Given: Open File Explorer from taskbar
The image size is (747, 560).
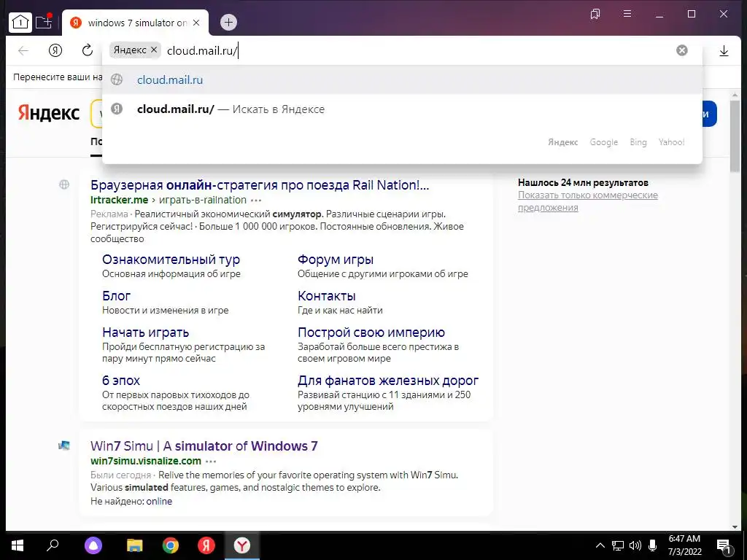Looking at the screenshot, I should [134, 545].
